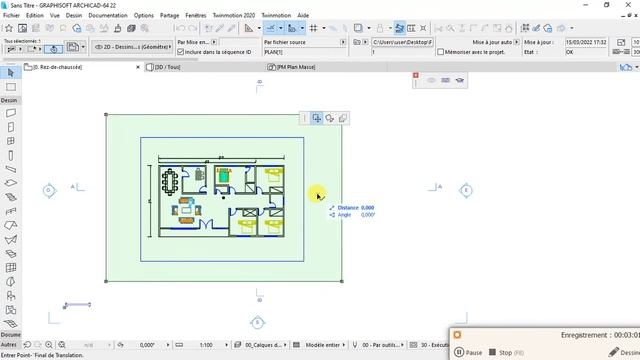Toggle the graduation cap icon in floating palette

coord(460,80)
